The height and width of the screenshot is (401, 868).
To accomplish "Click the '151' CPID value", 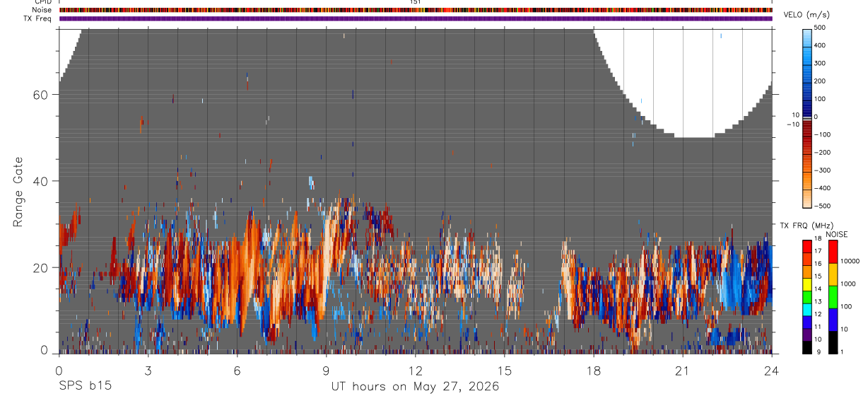I will click(x=415, y=2).
